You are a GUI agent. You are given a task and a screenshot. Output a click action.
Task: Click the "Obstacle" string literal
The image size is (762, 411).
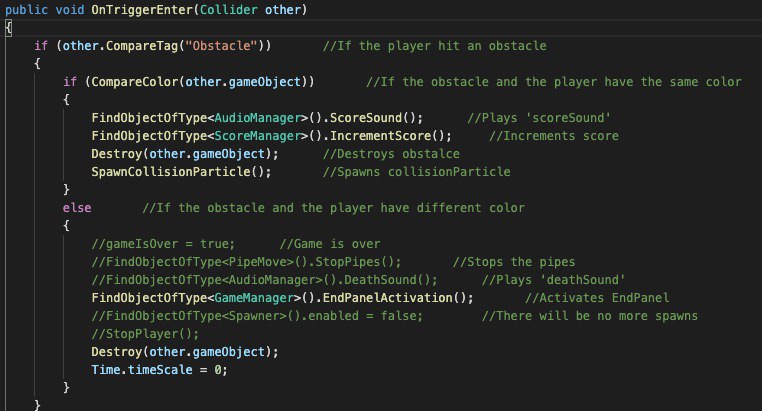tap(221, 46)
